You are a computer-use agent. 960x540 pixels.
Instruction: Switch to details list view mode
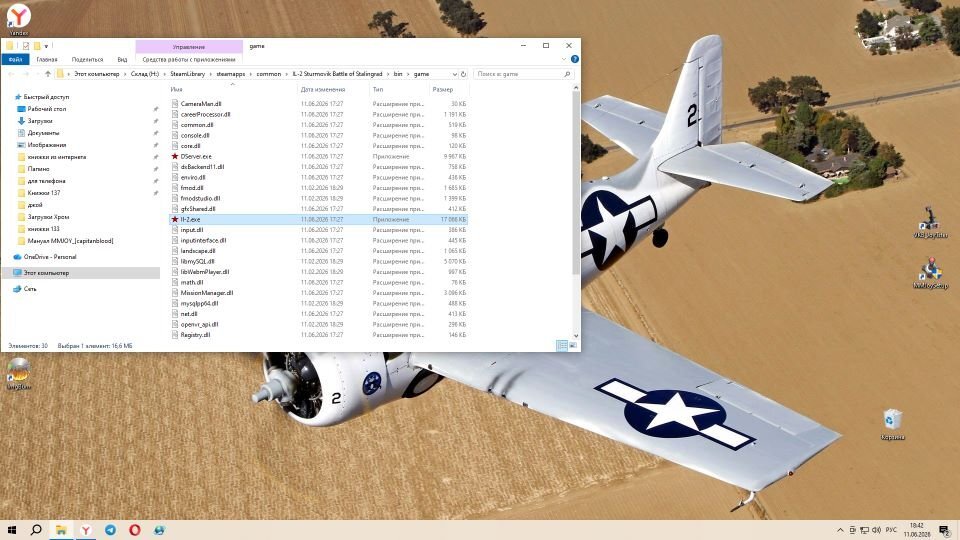click(x=562, y=346)
